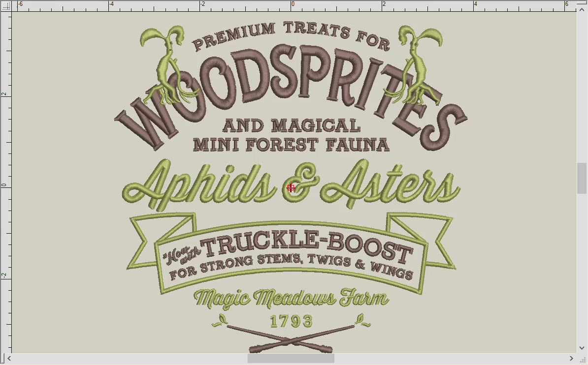Click the left leaf sprig beside 1793
This screenshot has width=588, height=365.
tap(220, 321)
